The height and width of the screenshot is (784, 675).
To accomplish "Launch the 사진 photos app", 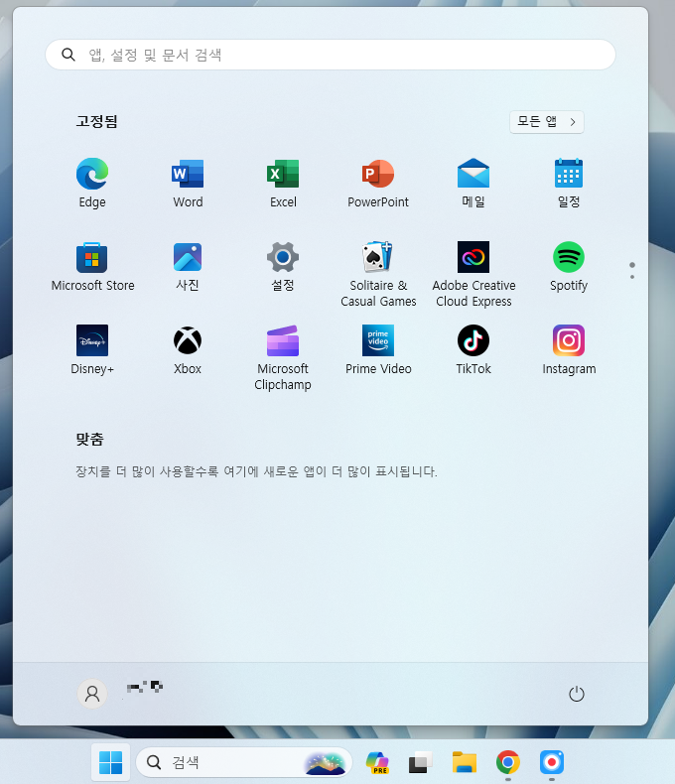I will 188,267.
